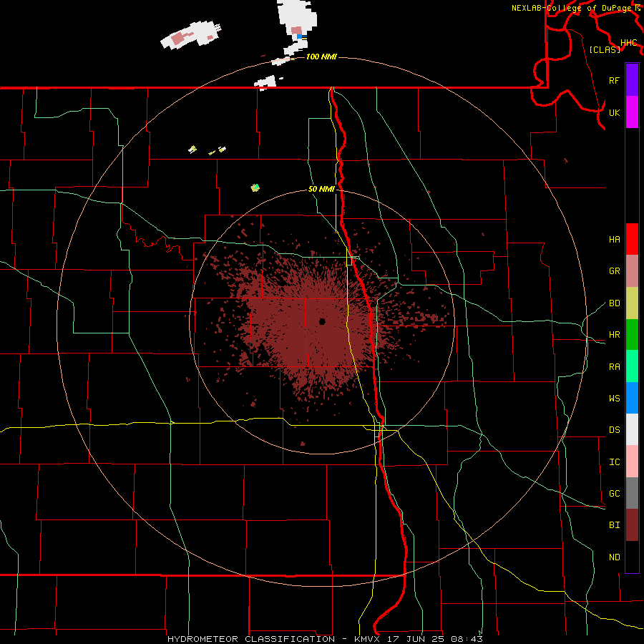The image size is (644, 644).
Task: Click the "BD" legend label
Action: [614, 303]
